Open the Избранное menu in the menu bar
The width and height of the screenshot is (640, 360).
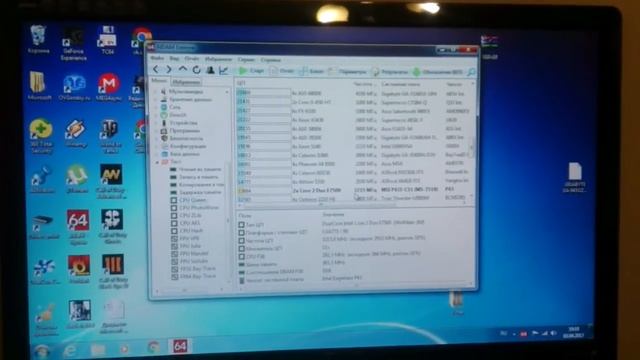(x=218, y=59)
